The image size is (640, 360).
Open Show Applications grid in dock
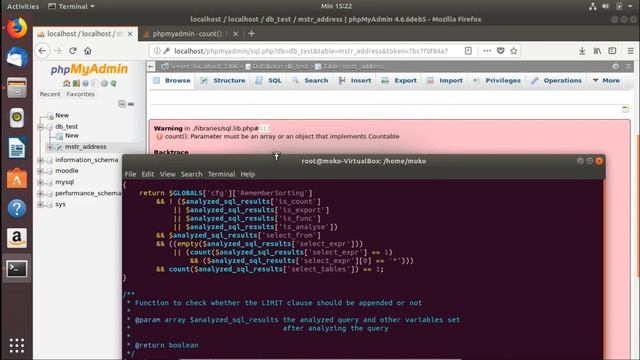click(17, 345)
